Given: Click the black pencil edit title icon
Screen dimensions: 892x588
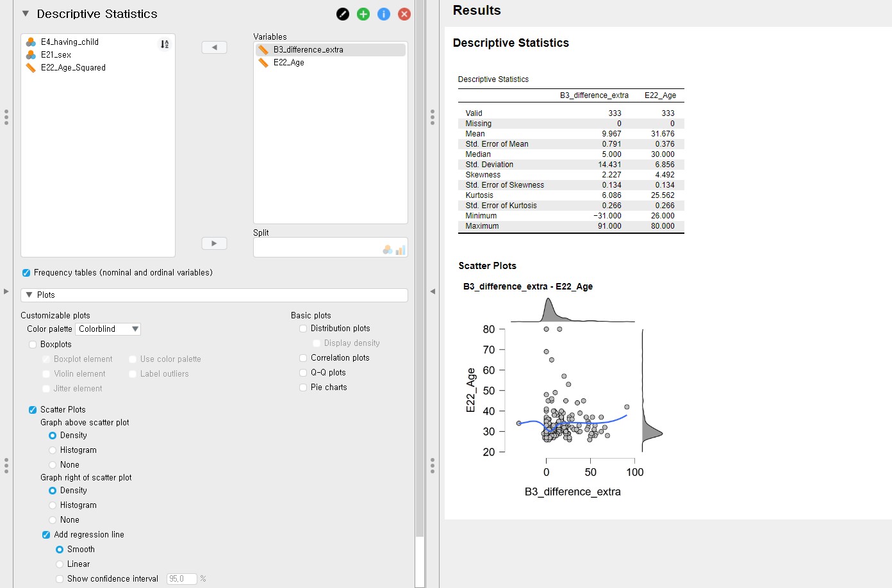Looking at the screenshot, I should click(343, 14).
